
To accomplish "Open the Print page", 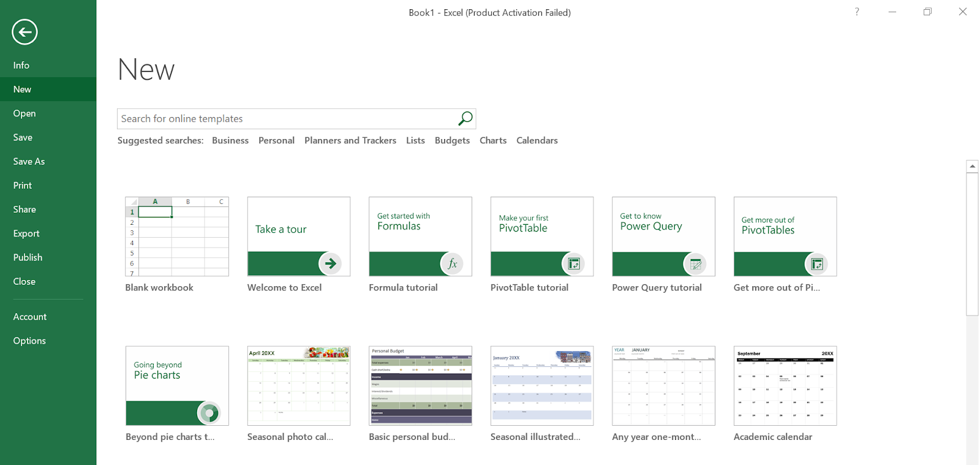I will tap(48, 185).
